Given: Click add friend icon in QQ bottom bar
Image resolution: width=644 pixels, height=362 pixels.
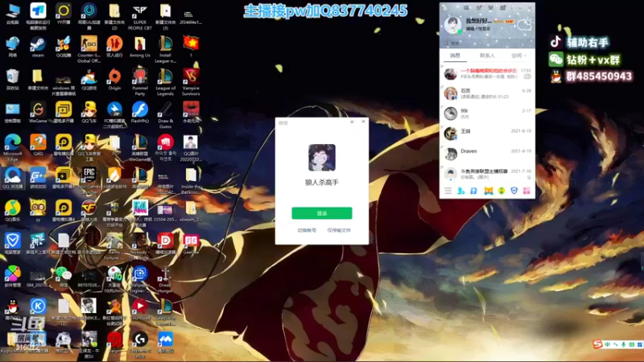Looking at the screenshot, I should tap(460, 191).
